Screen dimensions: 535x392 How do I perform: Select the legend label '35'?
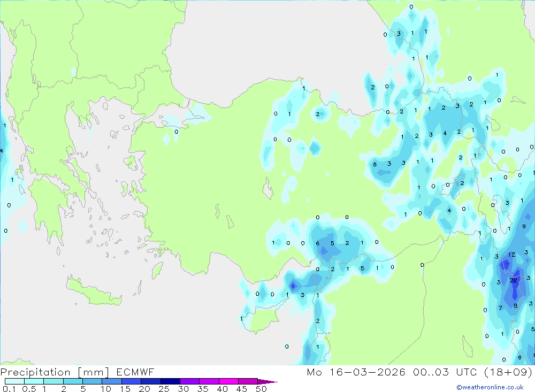tap(203, 389)
